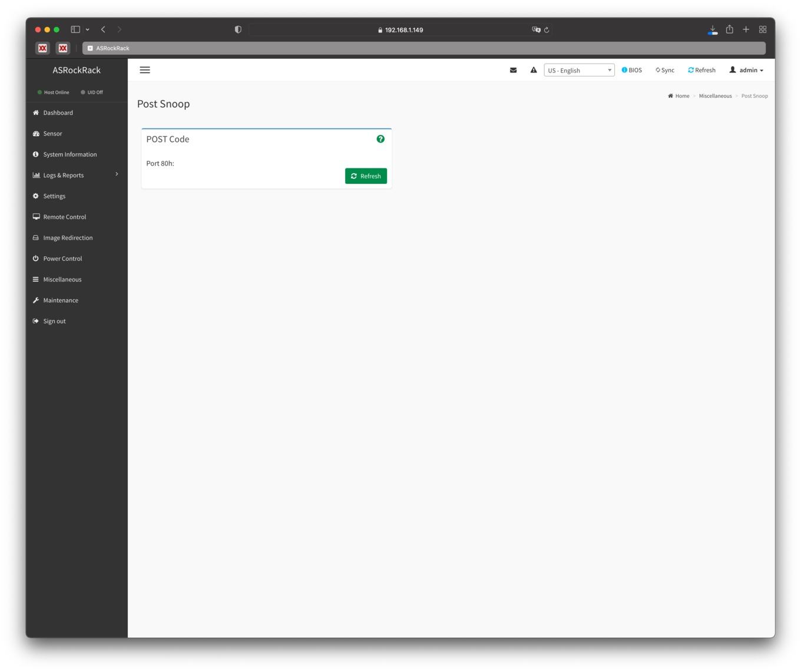Click Sign out in the sidebar
The image size is (801, 672).
(54, 321)
